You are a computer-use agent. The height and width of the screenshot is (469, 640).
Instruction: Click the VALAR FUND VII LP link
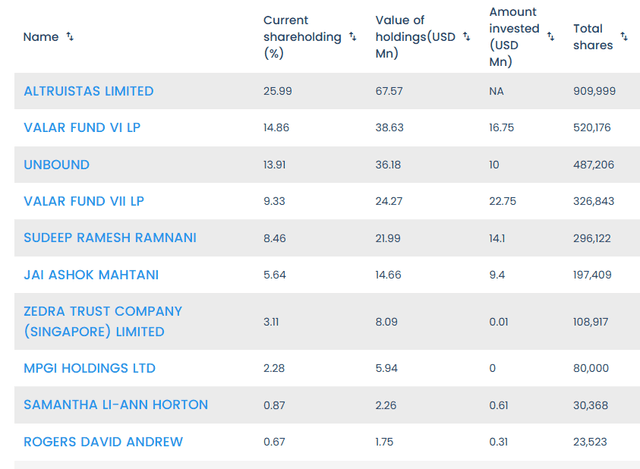pyautogui.click(x=84, y=201)
